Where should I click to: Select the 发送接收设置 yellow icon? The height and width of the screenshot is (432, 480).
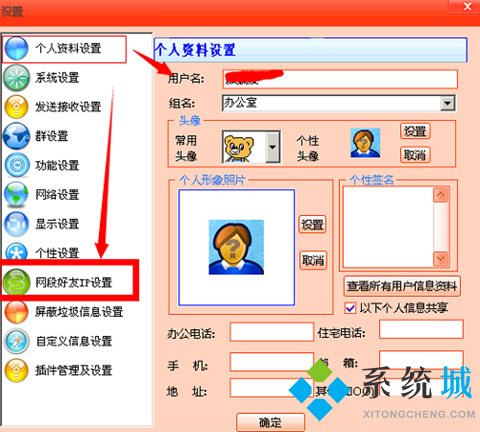point(16,107)
